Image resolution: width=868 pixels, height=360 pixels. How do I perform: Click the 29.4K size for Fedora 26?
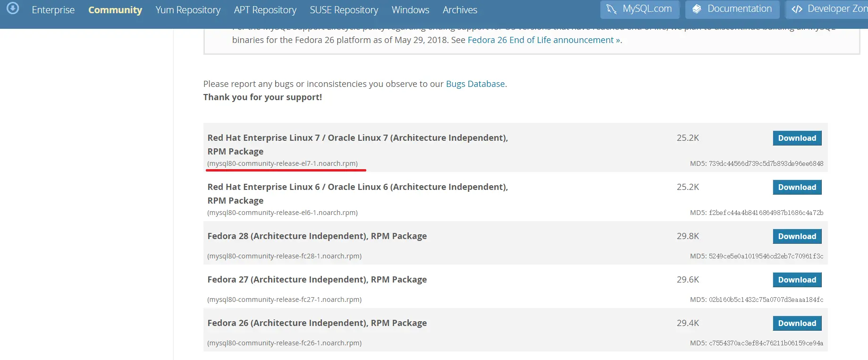click(x=688, y=323)
